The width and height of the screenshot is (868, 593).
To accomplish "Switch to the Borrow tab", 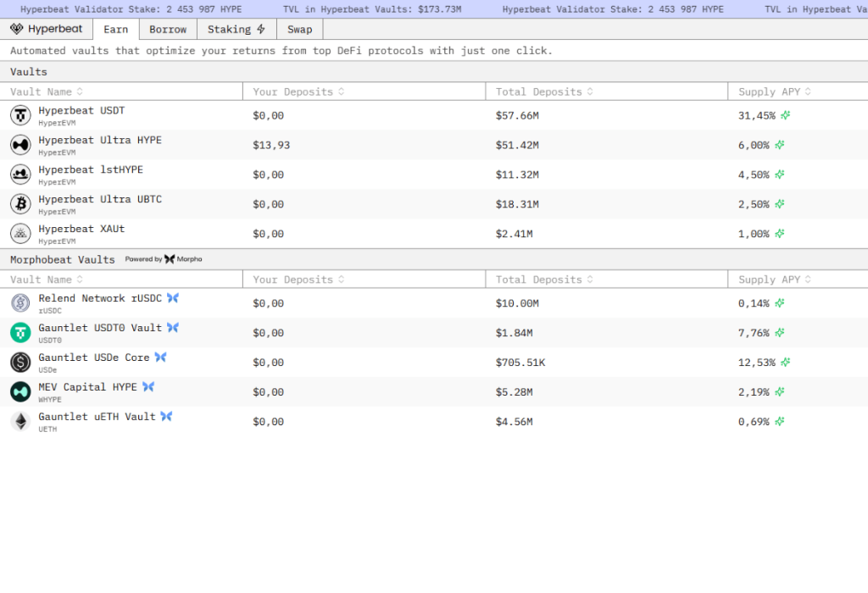I will [x=168, y=29].
